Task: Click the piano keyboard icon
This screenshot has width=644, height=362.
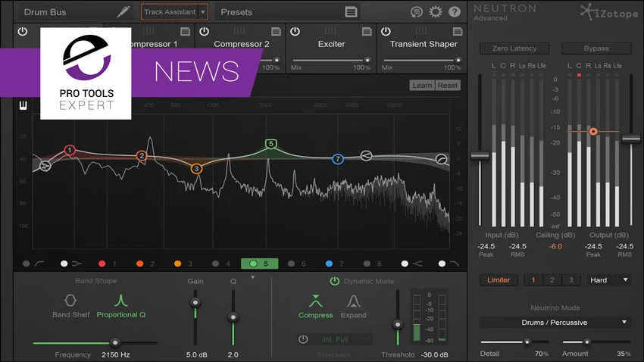Action: 23,105
